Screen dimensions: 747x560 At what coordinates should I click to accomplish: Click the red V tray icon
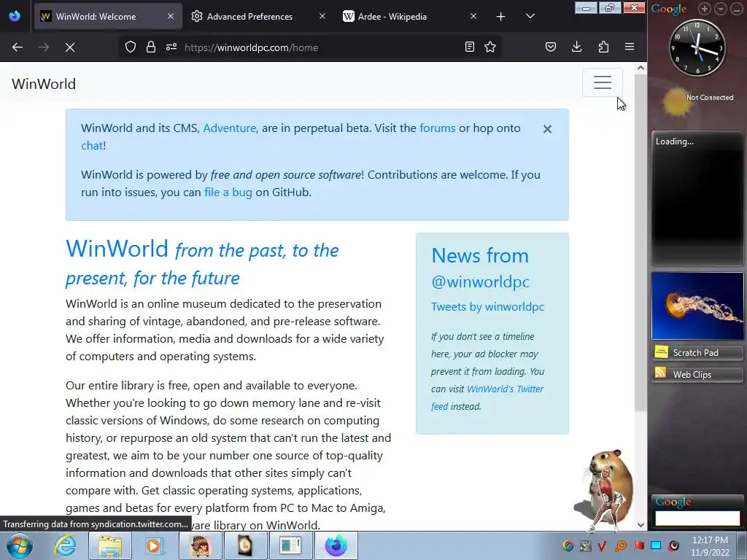point(602,545)
